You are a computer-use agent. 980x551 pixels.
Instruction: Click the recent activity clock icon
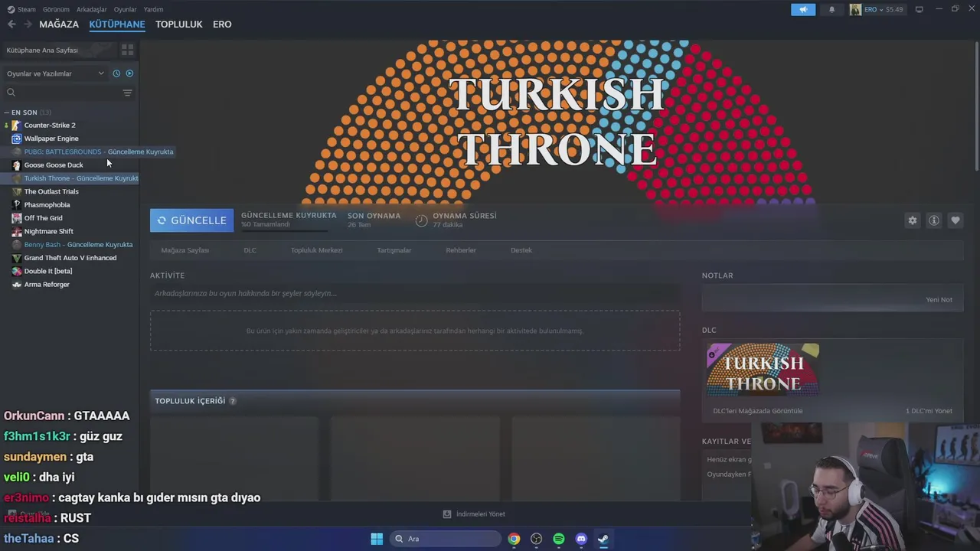[116, 73]
